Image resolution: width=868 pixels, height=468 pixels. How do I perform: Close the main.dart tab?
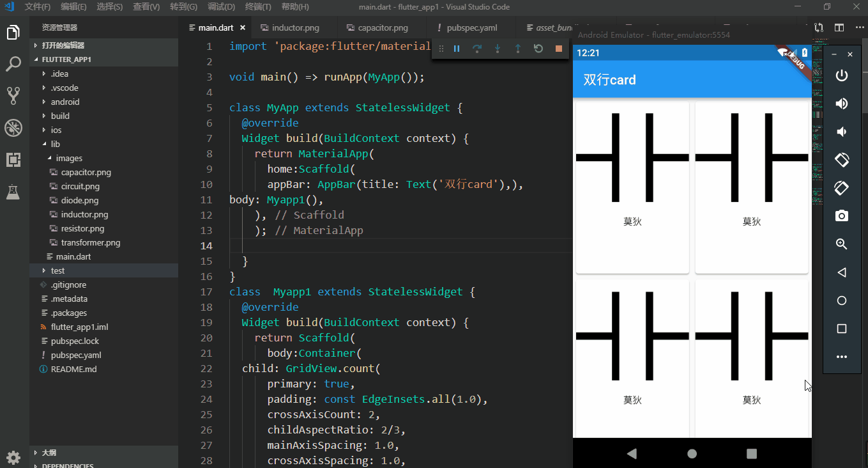pos(243,28)
